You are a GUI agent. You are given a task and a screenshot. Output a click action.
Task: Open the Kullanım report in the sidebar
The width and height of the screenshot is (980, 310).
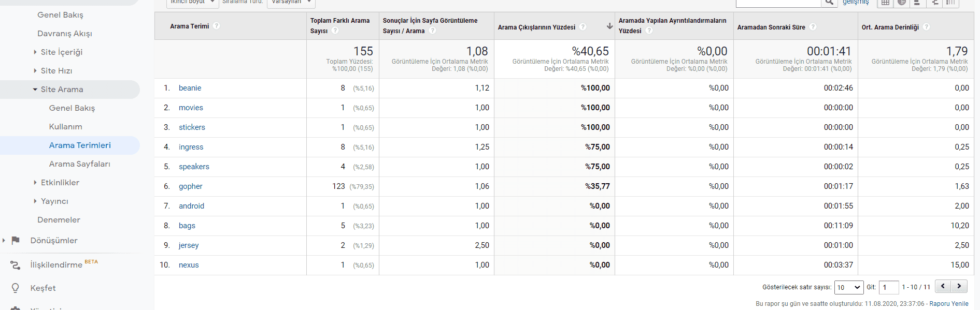65,127
